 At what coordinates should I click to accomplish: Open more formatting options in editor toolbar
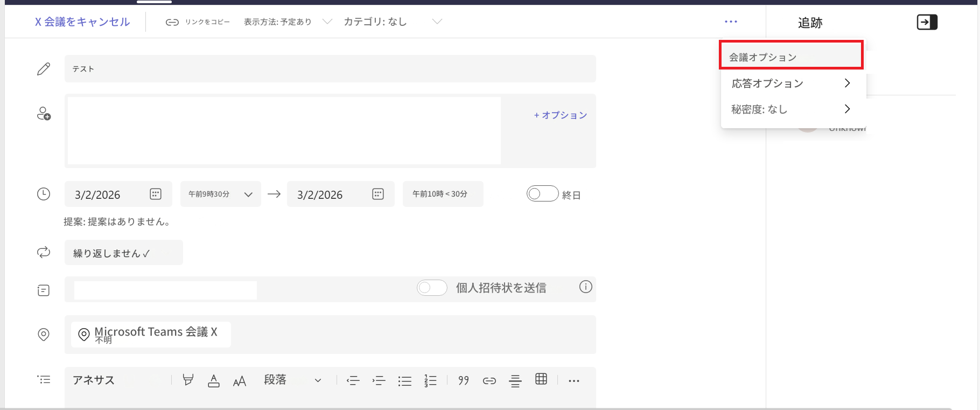(574, 381)
